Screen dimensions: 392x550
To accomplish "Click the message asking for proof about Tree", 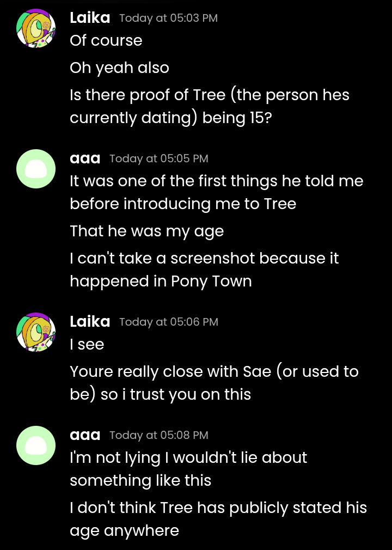I will pos(209,106).
